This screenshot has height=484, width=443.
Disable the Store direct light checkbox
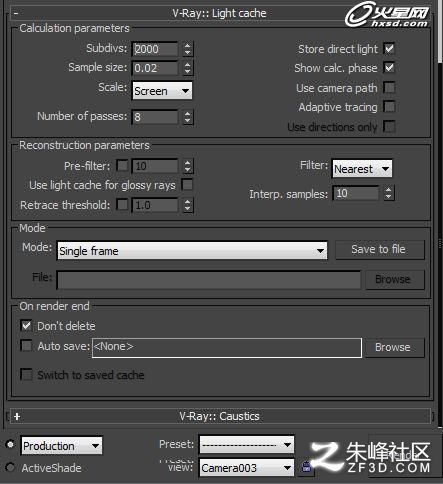point(389,48)
